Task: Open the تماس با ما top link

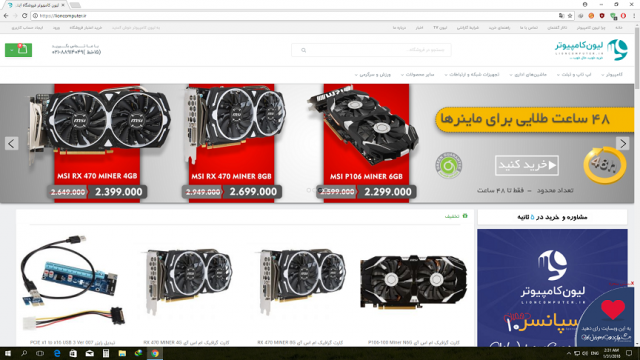Action: click(x=529, y=28)
